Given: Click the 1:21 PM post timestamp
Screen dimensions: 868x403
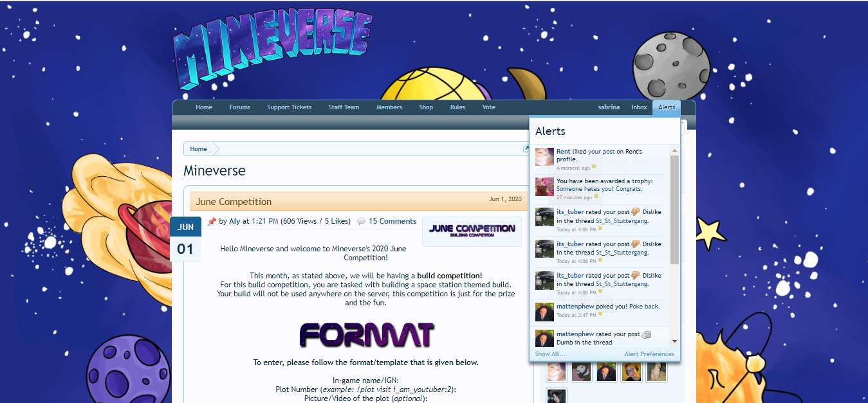Looking at the screenshot, I should [x=264, y=221].
